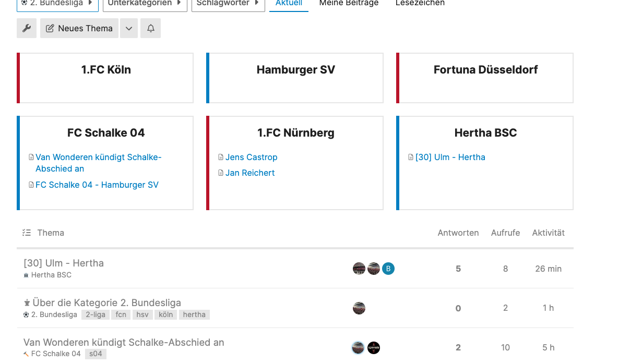This screenshot has height=364, width=642.
Task: Click the first avatar in the Ulm - Hertha row
Action: pyautogui.click(x=359, y=269)
